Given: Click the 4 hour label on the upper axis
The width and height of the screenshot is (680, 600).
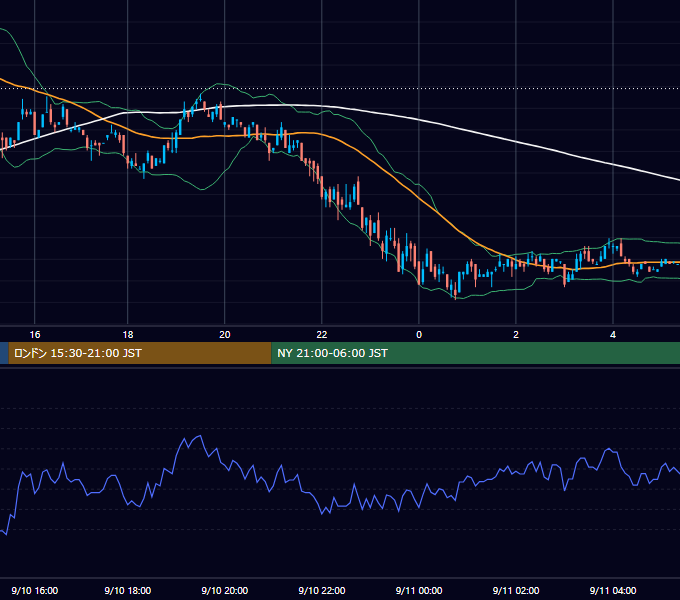Looking at the screenshot, I should [x=613, y=335].
